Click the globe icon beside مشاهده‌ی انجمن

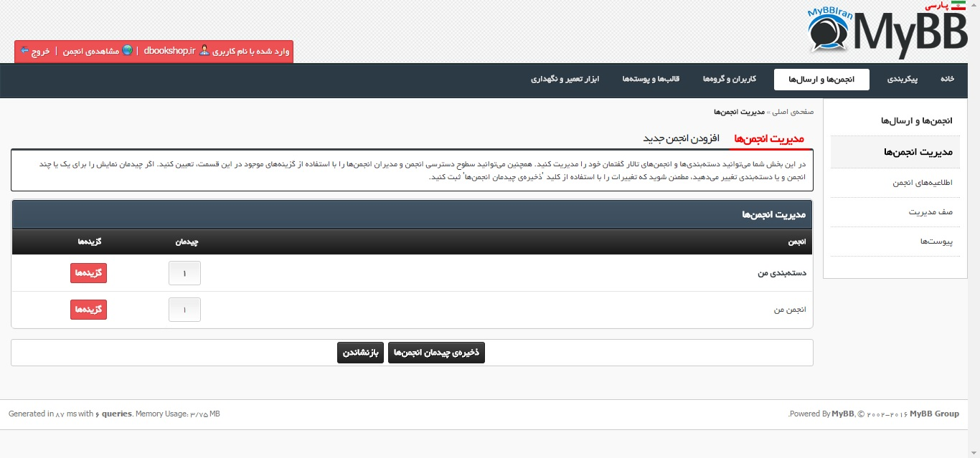click(x=127, y=51)
